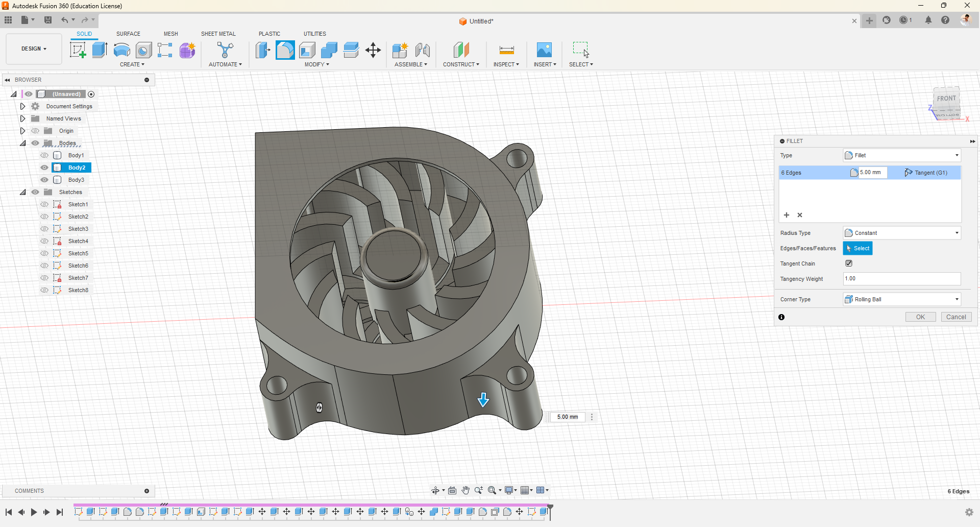This screenshot has width=980, height=527.
Task: Click the Automate tool icon
Action: pos(225,50)
